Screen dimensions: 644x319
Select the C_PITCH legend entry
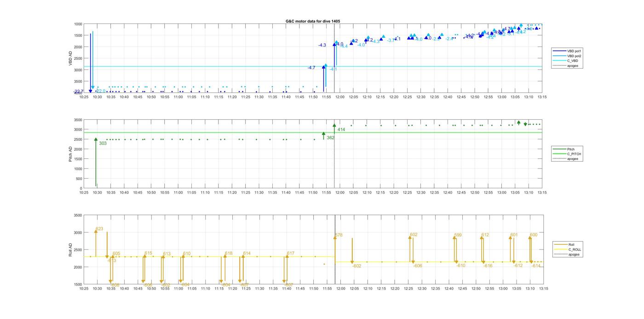(x=568, y=154)
